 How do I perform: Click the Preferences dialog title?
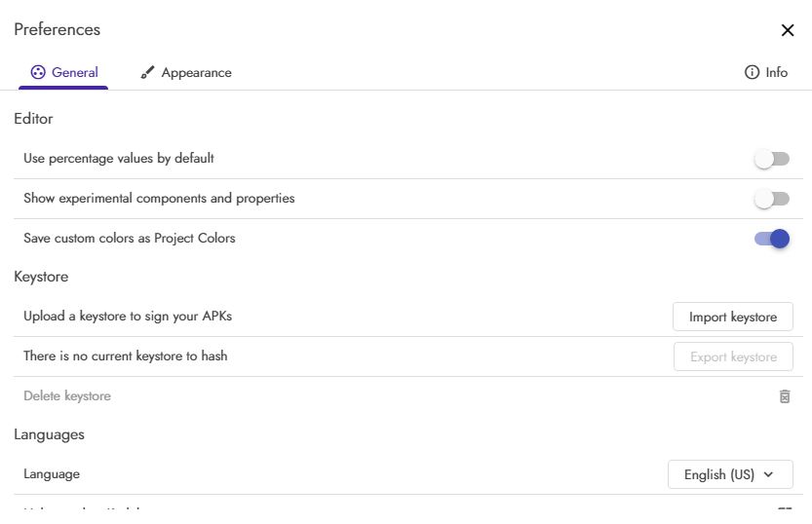click(57, 29)
